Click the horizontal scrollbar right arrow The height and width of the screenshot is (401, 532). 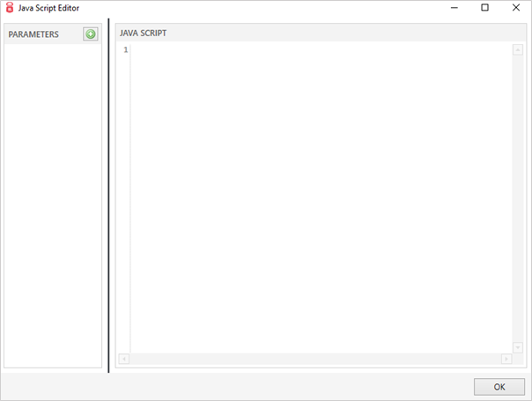506,359
